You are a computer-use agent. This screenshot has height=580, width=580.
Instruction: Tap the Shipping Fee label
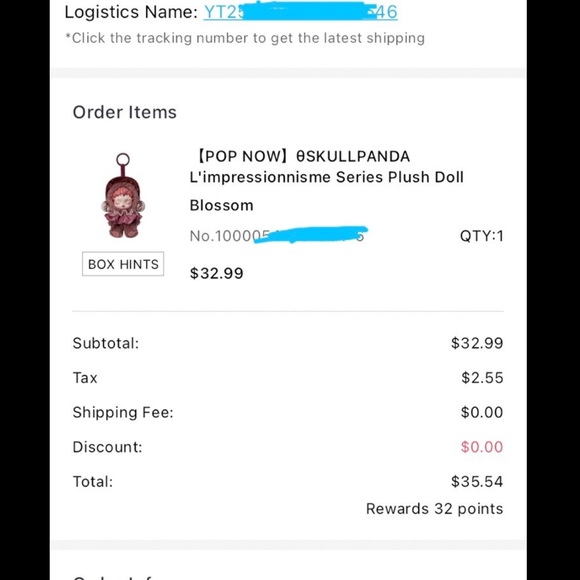point(123,412)
